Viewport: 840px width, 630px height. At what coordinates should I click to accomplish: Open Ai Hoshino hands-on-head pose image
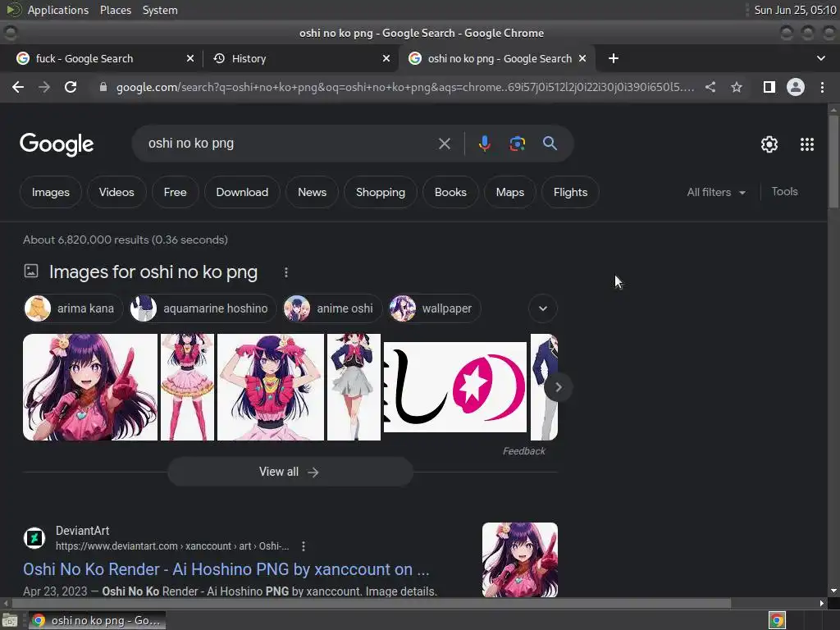tap(271, 387)
